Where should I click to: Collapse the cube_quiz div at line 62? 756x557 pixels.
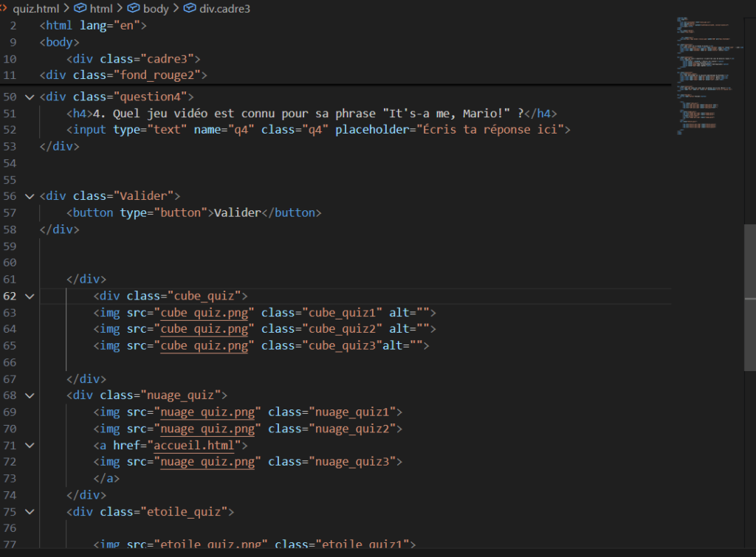coord(30,296)
